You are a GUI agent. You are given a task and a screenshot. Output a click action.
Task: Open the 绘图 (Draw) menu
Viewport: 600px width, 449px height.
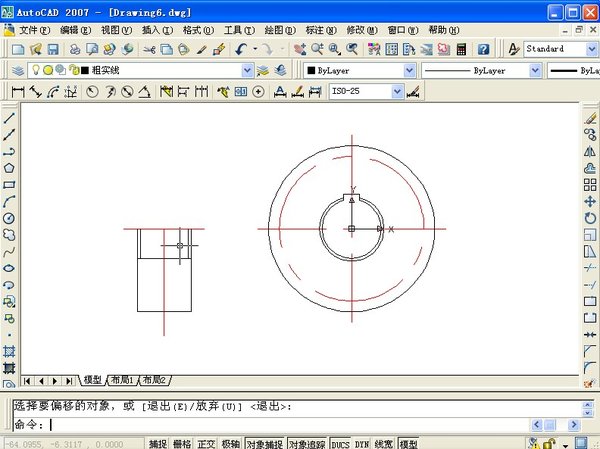pos(280,30)
